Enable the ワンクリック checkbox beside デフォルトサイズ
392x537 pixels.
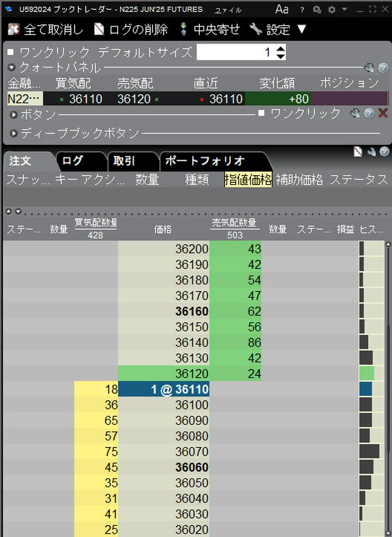click(11, 52)
